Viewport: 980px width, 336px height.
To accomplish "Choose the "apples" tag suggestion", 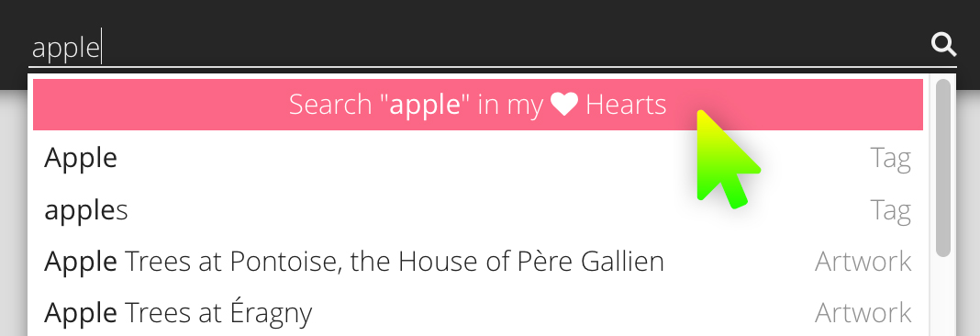I will [477, 210].
